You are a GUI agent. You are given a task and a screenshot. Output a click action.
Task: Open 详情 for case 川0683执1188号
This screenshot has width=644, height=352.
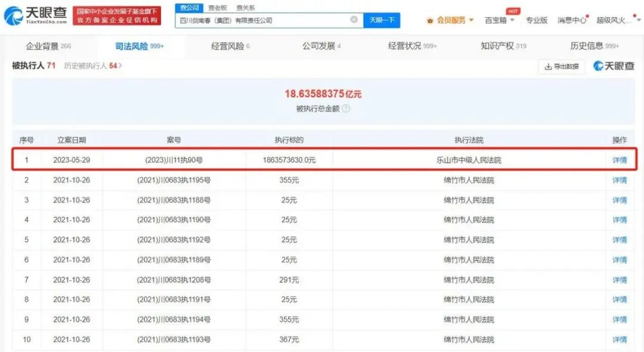point(620,200)
